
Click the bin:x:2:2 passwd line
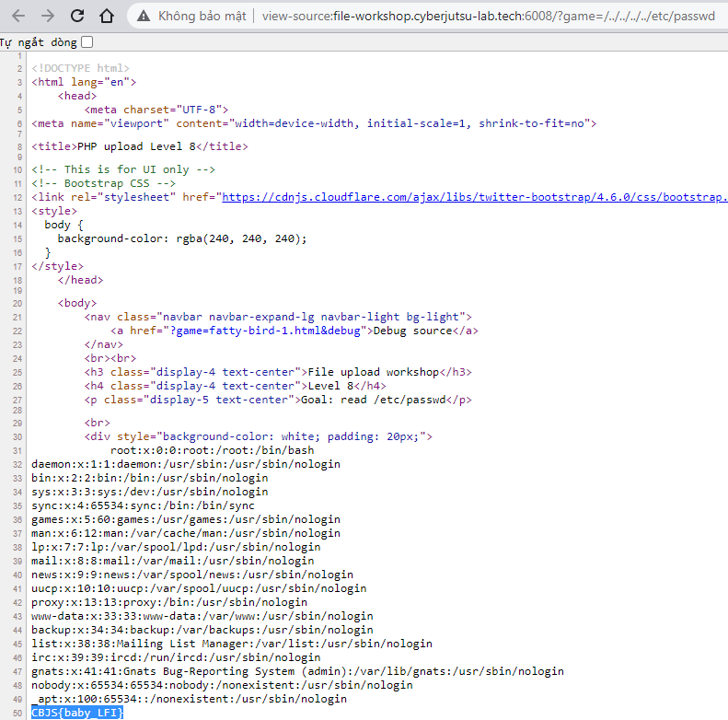tap(149, 478)
